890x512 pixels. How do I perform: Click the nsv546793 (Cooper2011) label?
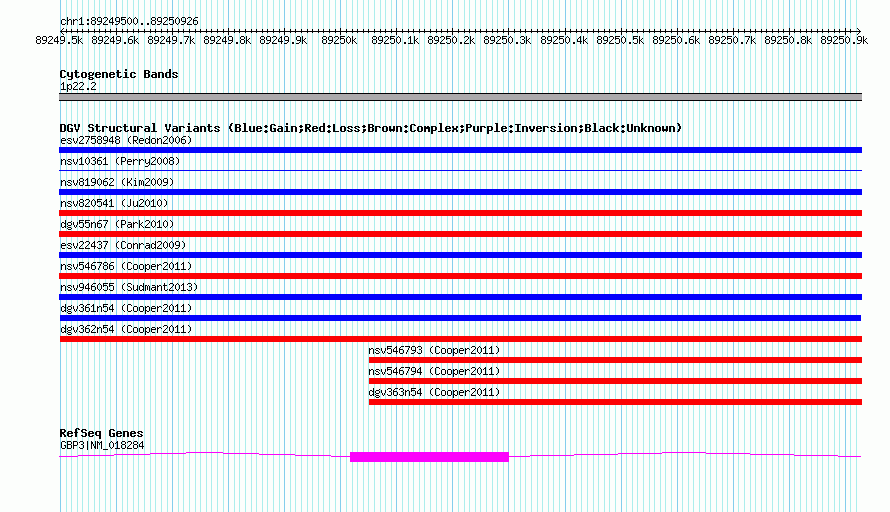tap(434, 350)
